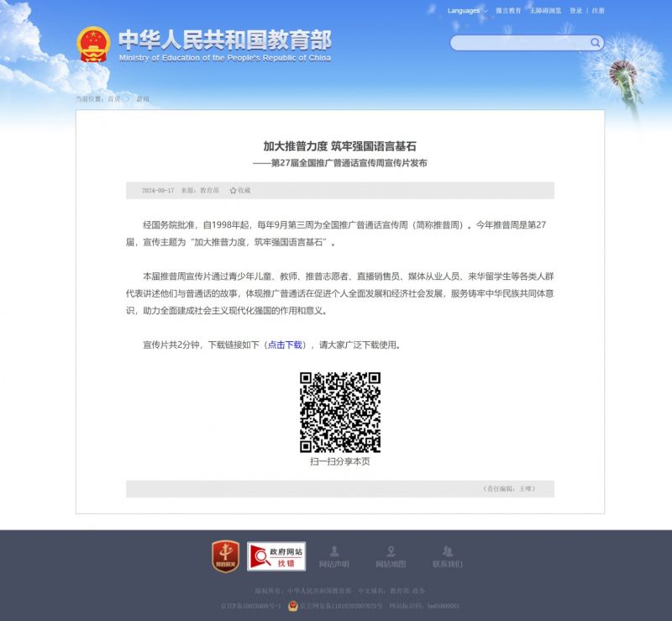Click the 网站标识码 text in footer
The image size is (672, 621).
pos(424,606)
